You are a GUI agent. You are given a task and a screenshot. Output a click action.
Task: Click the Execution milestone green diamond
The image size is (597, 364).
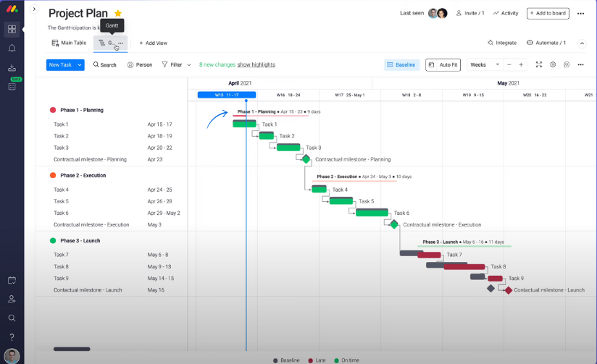(394, 224)
